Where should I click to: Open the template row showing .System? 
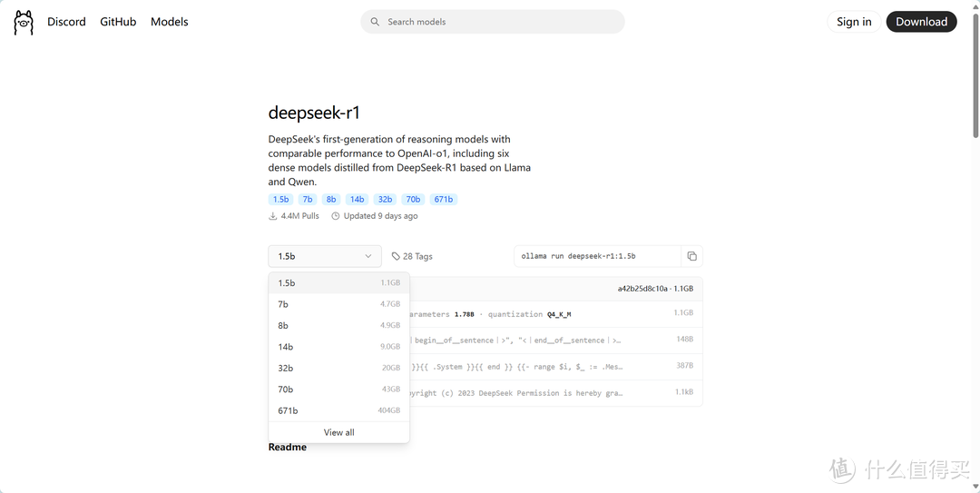(556, 367)
